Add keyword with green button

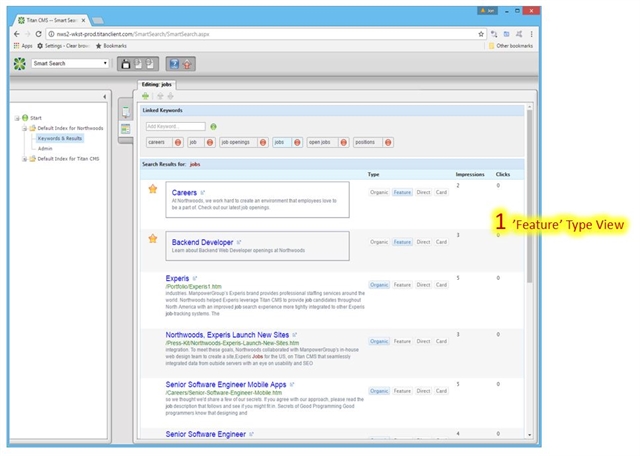pos(213,127)
